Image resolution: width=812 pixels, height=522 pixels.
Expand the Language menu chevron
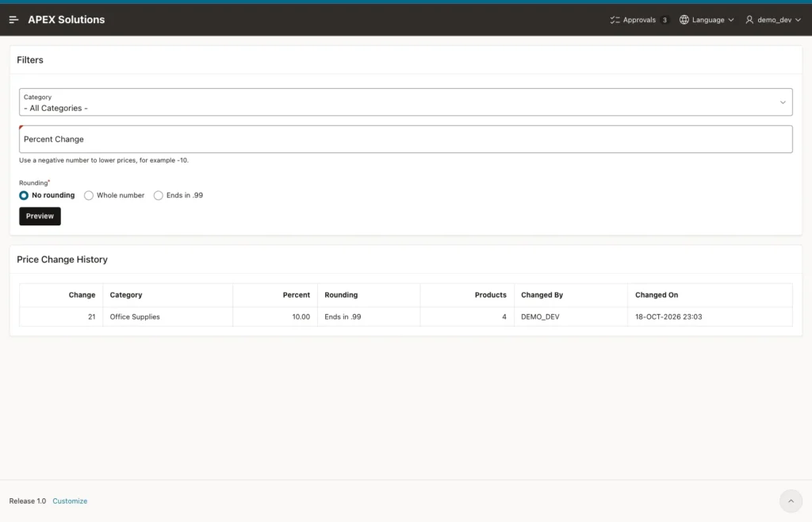point(730,20)
